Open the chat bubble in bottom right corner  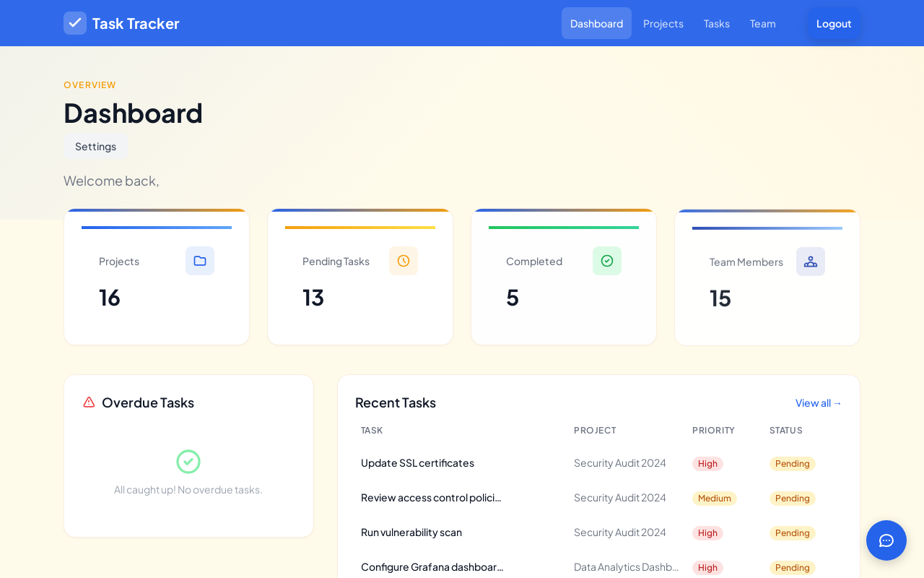tap(886, 540)
